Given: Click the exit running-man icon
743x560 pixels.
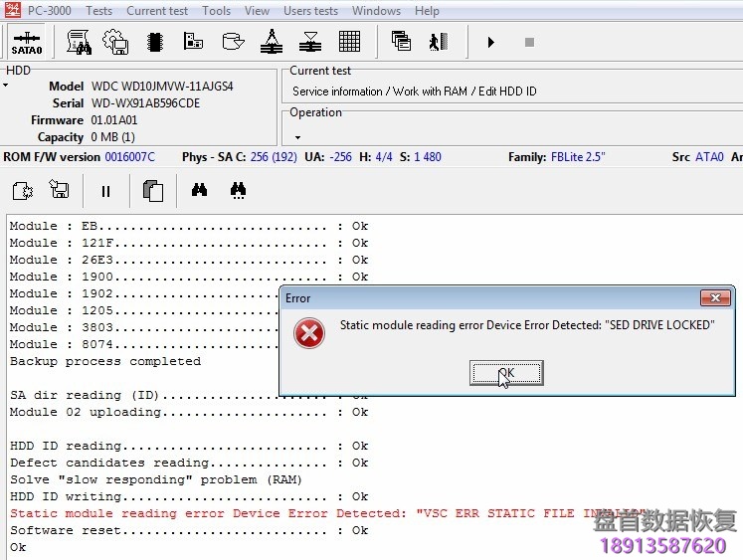Looking at the screenshot, I should tap(438, 42).
